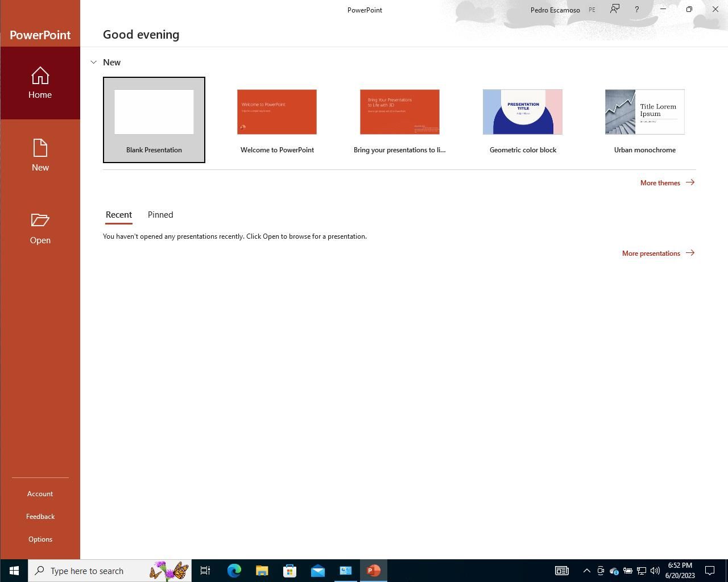Screen dimensions: 728x582
Task: Open PowerPoint Options
Action: (40, 539)
